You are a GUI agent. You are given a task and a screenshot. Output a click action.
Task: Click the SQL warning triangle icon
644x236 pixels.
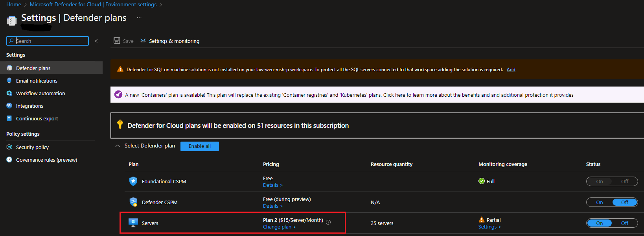[x=120, y=69]
